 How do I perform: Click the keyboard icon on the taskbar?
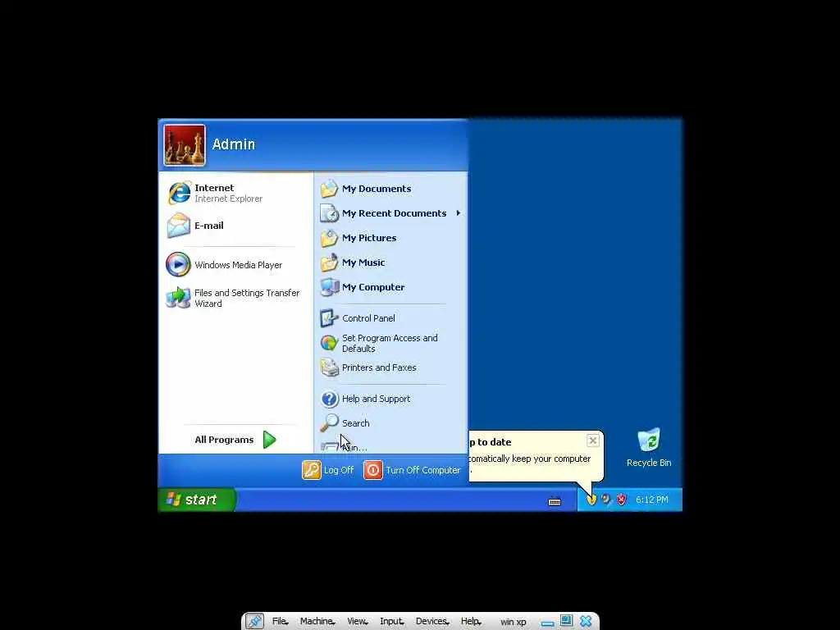(555, 501)
